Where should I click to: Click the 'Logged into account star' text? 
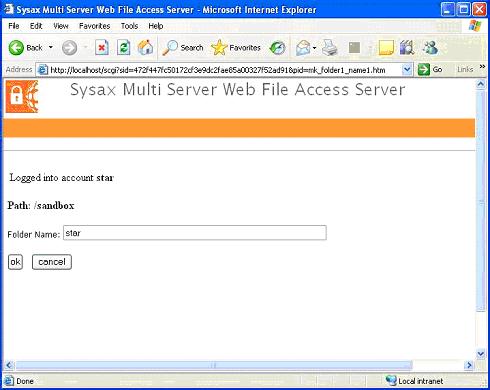[x=62, y=178]
